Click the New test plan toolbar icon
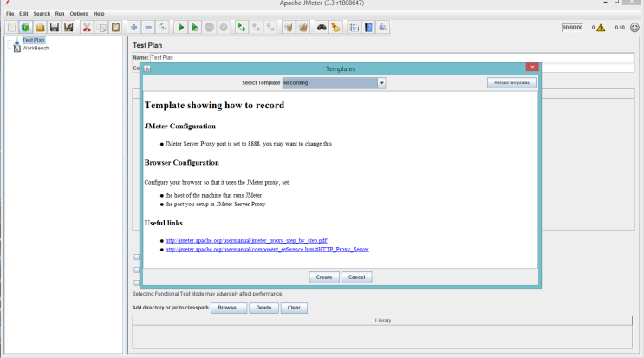 [x=11, y=28]
